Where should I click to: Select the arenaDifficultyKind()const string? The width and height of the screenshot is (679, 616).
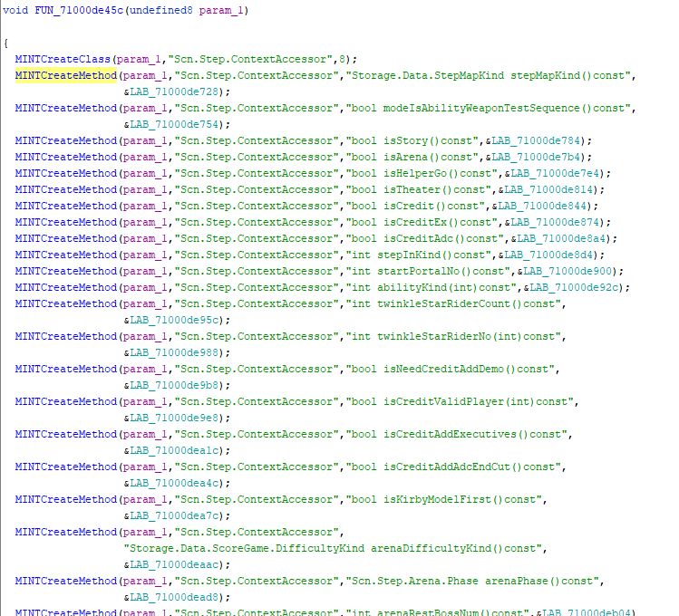(x=333, y=549)
